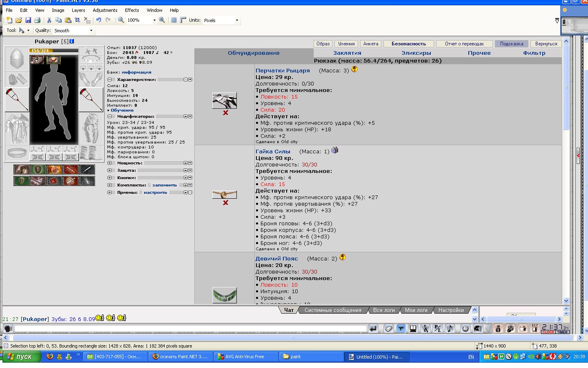Viewport: 588px width, 368px height.
Task: Open the smiley emoticons icon
Action: (465, 328)
